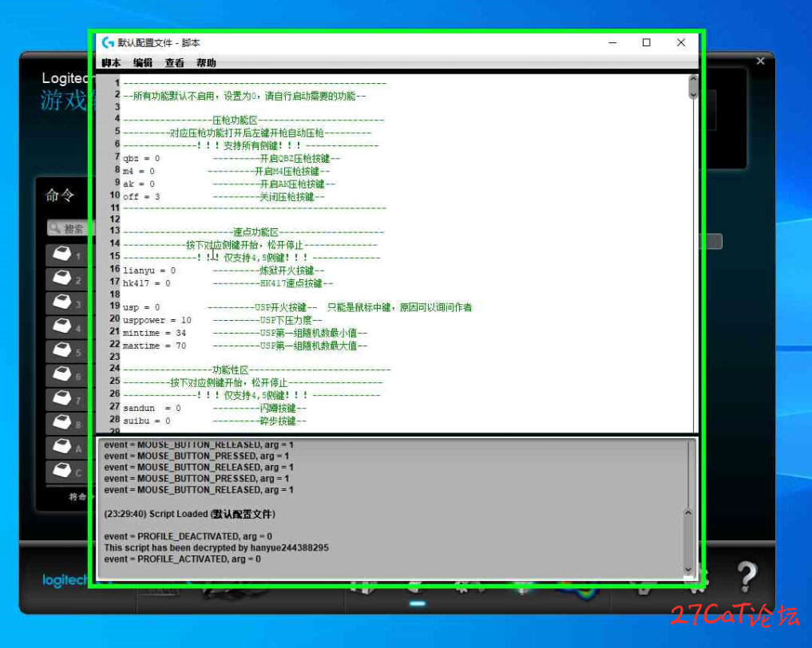812x648 pixels.
Task: Click the output pane scrollbar down arrow
Action: point(687,569)
